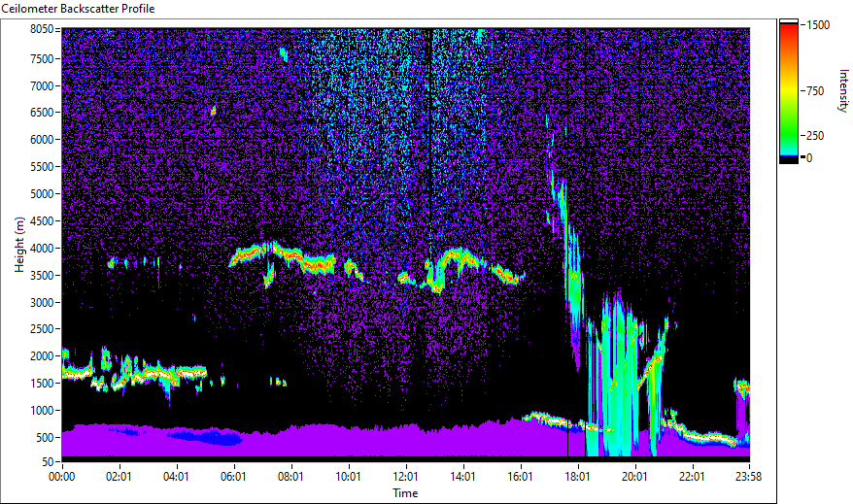Click the 2000 height axis label

(x=42, y=356)
